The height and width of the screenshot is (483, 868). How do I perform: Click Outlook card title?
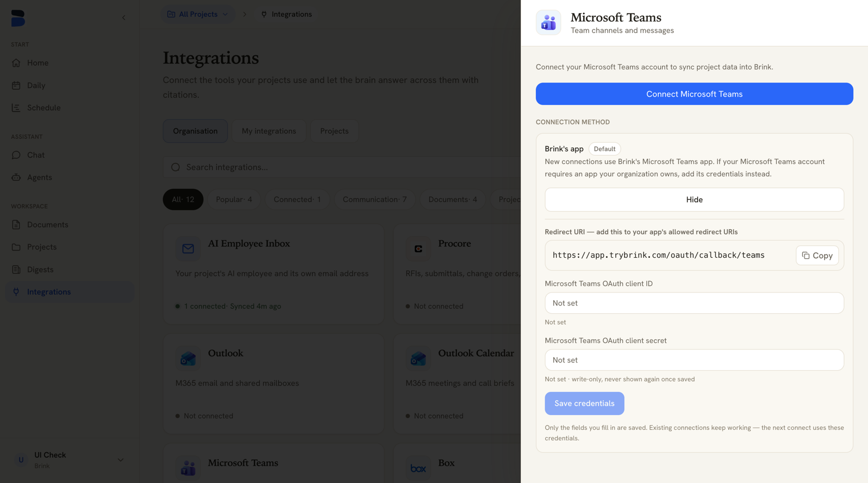(x=226, y=353)
